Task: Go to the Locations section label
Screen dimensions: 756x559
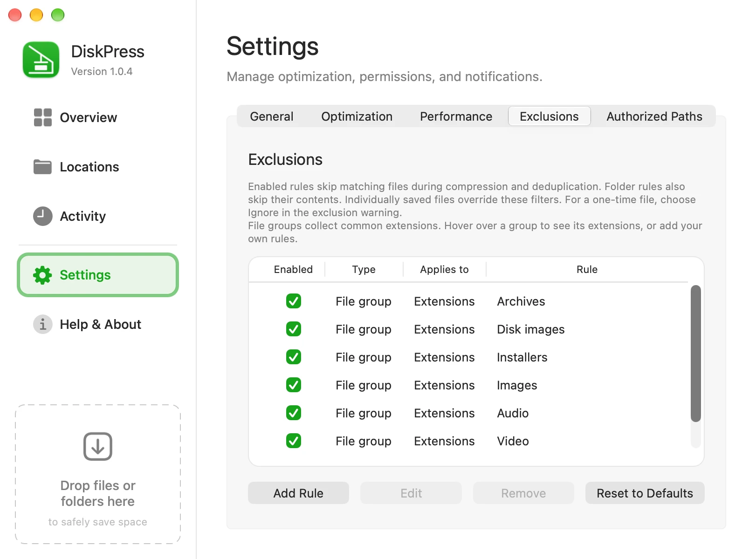Action: tap(89, 167)
